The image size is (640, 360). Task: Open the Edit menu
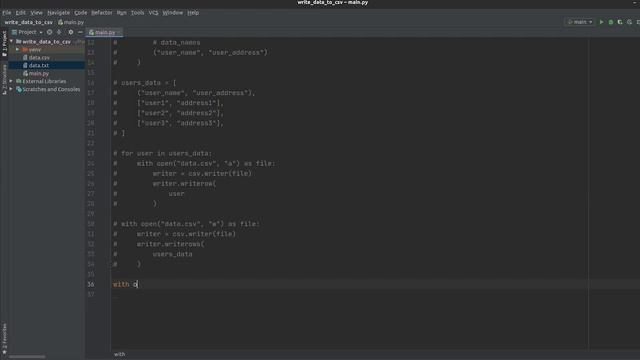click(20, 13)
